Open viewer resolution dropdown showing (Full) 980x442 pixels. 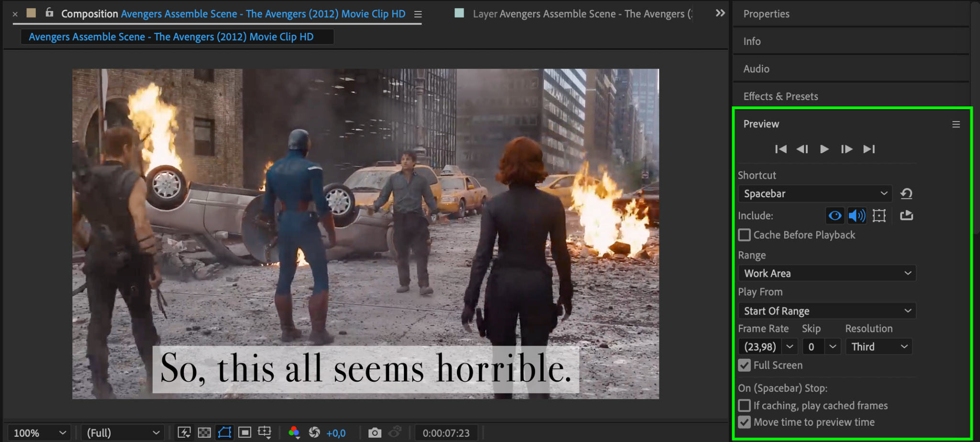click(x=122, y=433)
